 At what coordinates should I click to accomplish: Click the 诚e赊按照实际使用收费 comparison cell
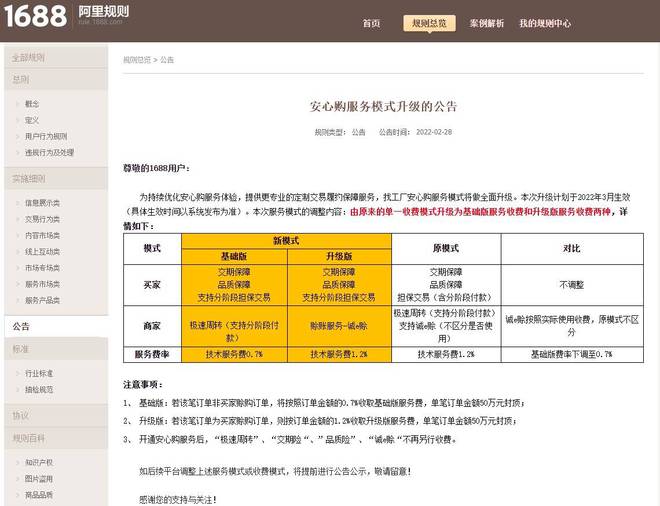(x=572, y=326)
